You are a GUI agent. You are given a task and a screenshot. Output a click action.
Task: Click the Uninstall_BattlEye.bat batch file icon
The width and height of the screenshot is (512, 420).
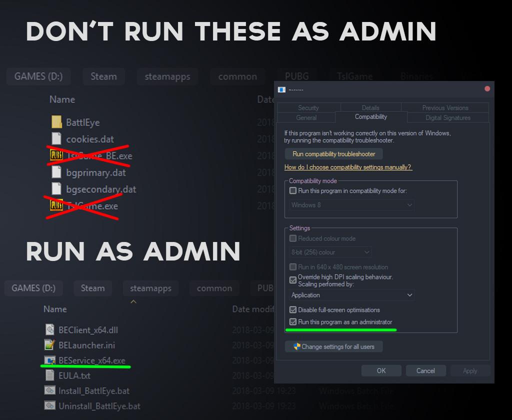(x=50, y=406)
